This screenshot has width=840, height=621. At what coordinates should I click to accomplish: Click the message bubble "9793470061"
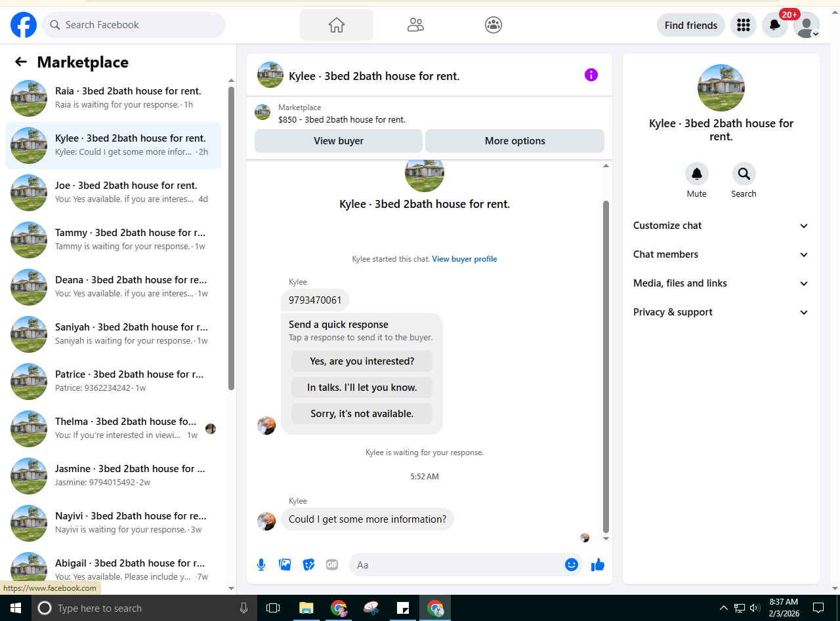(x=315, y=300)
